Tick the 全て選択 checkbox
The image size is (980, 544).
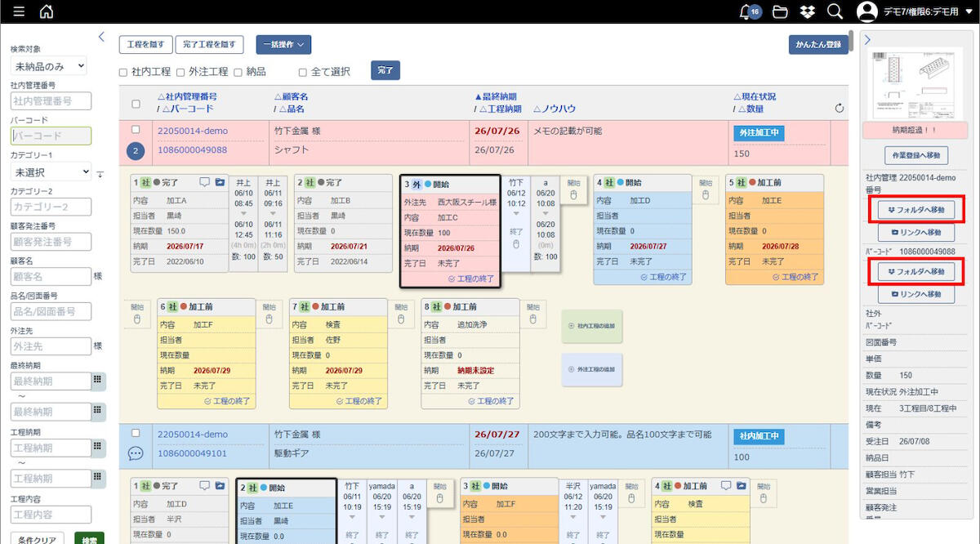303,72
